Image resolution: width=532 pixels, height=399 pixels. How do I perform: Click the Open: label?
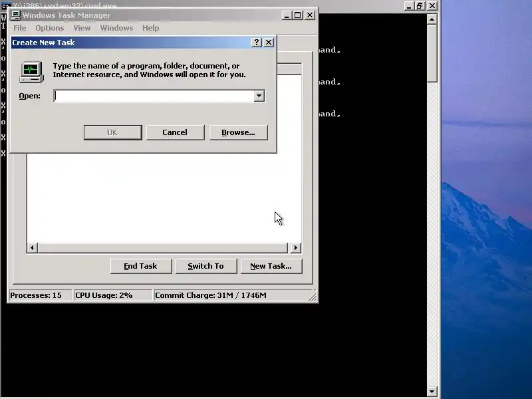tap(29, 96)
